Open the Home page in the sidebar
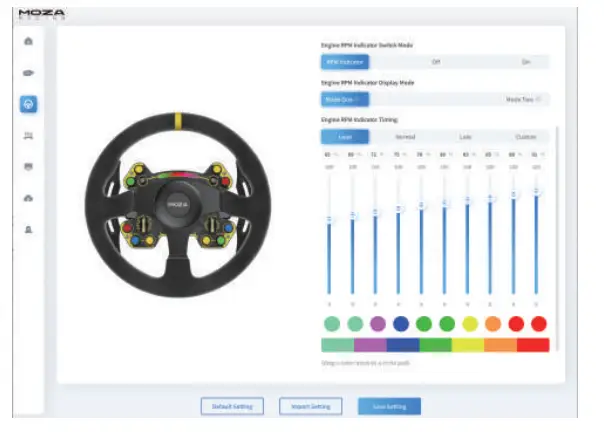This screenshot has height=432, width=604. point(29,41)
